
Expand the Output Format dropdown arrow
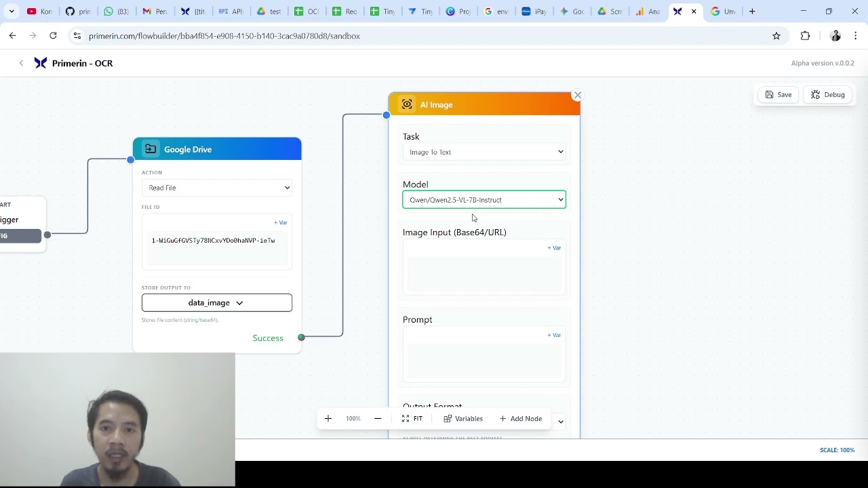[560, 422]
